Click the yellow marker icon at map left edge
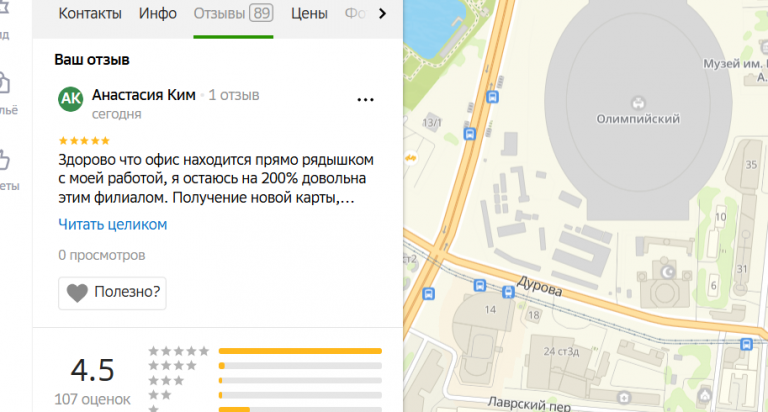The image size is (768, 412). click(411, 158)
